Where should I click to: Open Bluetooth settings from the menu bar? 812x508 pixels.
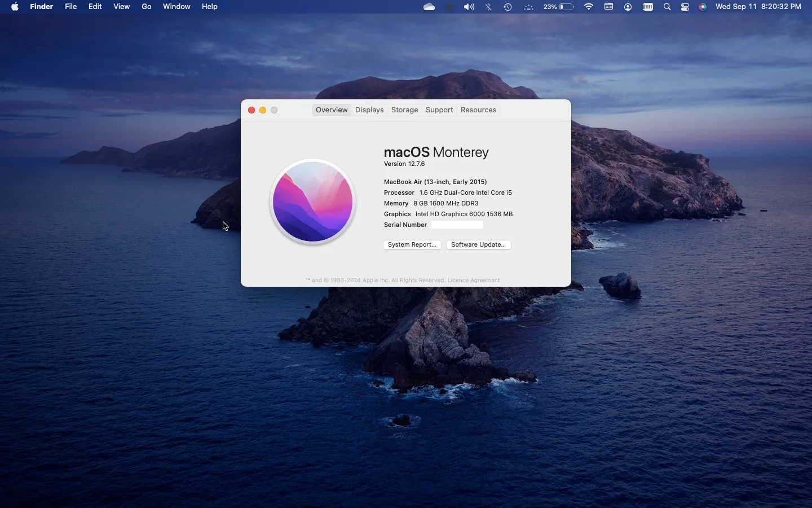coord(489,7)
